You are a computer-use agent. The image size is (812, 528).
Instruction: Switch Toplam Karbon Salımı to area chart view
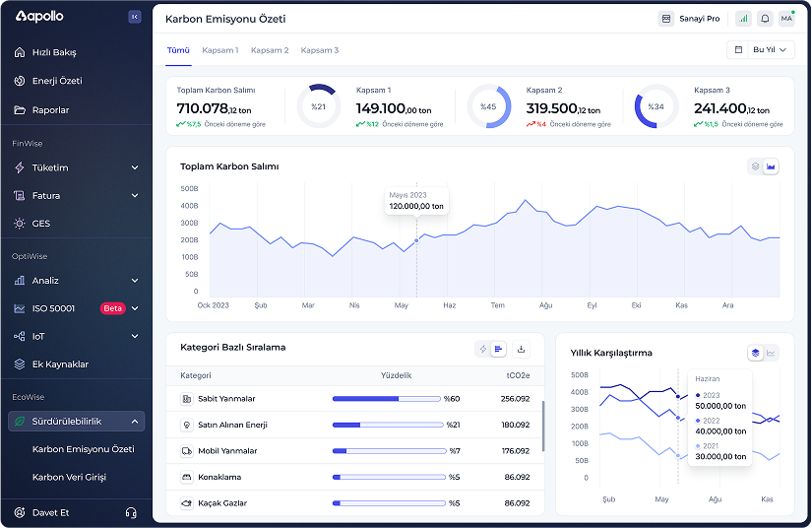(x=771, y=166)
